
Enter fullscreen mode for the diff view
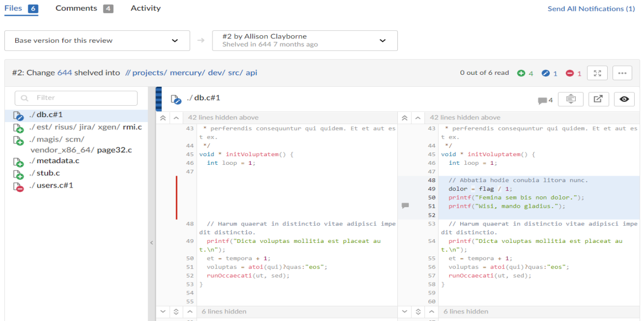598,73
